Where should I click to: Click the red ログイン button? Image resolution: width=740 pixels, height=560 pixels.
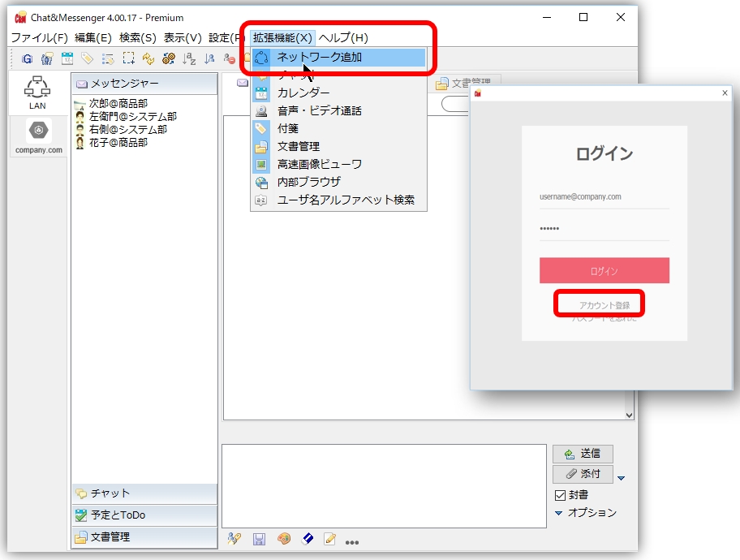point(604,271)
